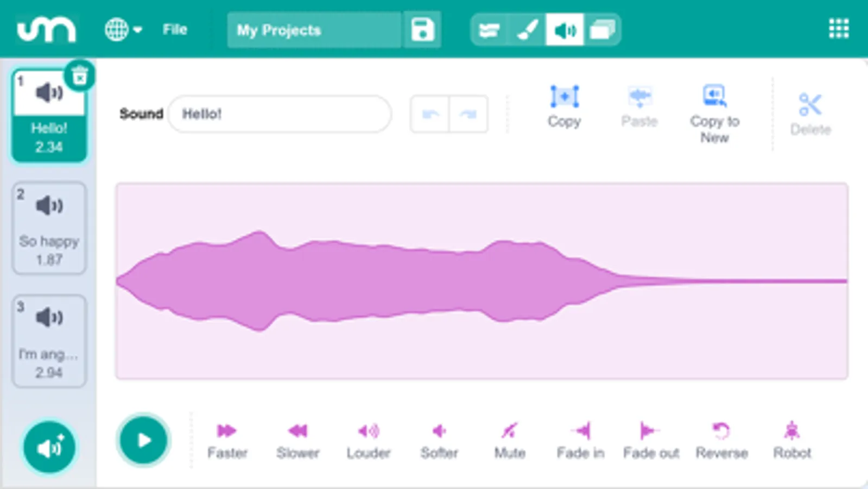Select the So happy sound thumbnail
The width and height of the screenshot is (868, 489).
point(49,228)
